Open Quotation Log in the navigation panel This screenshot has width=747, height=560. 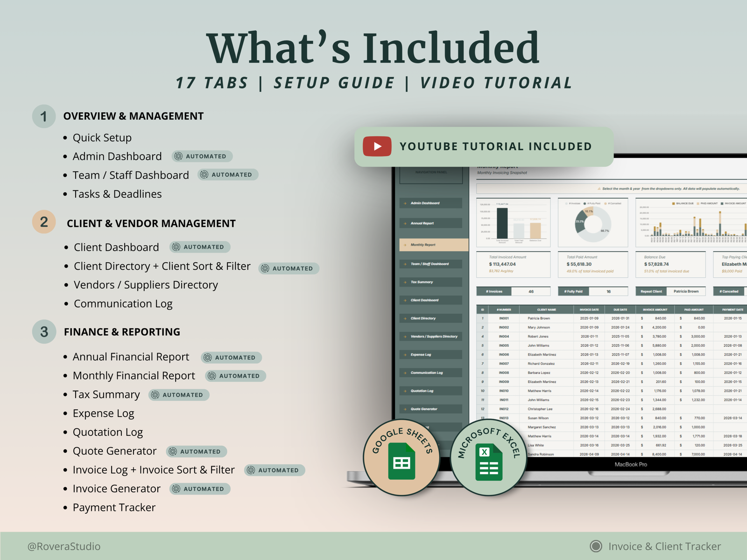click(430, 391)
